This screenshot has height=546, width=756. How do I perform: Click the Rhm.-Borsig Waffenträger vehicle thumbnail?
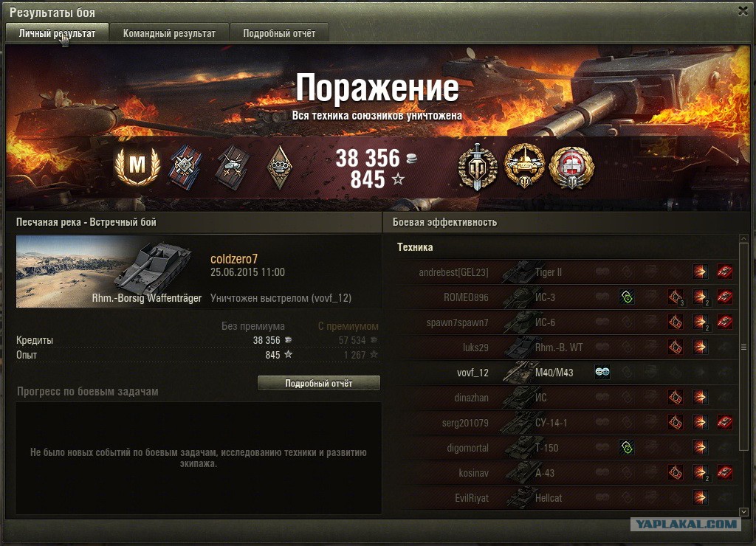coord(109,272)
